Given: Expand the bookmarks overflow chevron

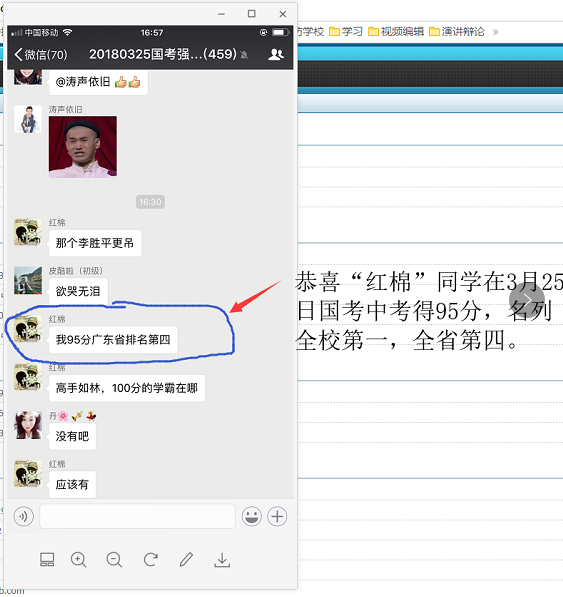Looking at the screenshot, I should click(495, 32).
